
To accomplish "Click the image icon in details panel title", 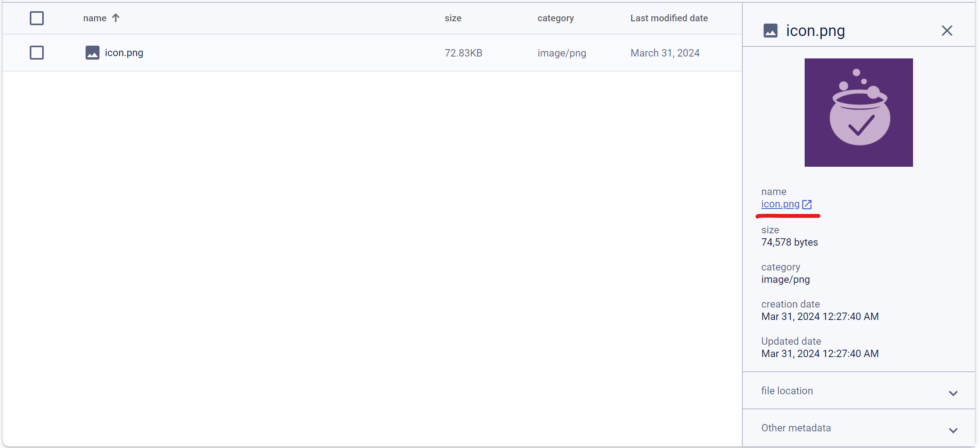I will [770, 31].
